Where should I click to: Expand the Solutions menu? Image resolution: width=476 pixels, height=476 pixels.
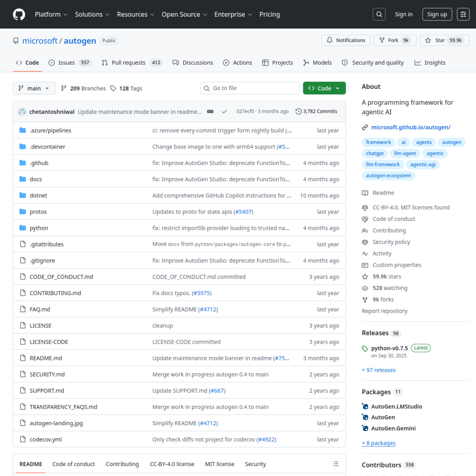92,14
